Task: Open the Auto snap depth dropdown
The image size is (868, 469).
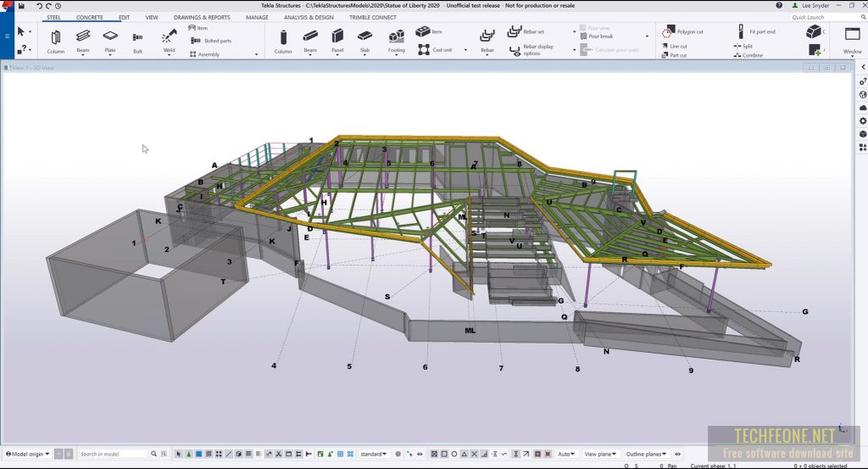Action: pyautogui.click(x=566, y=454)
